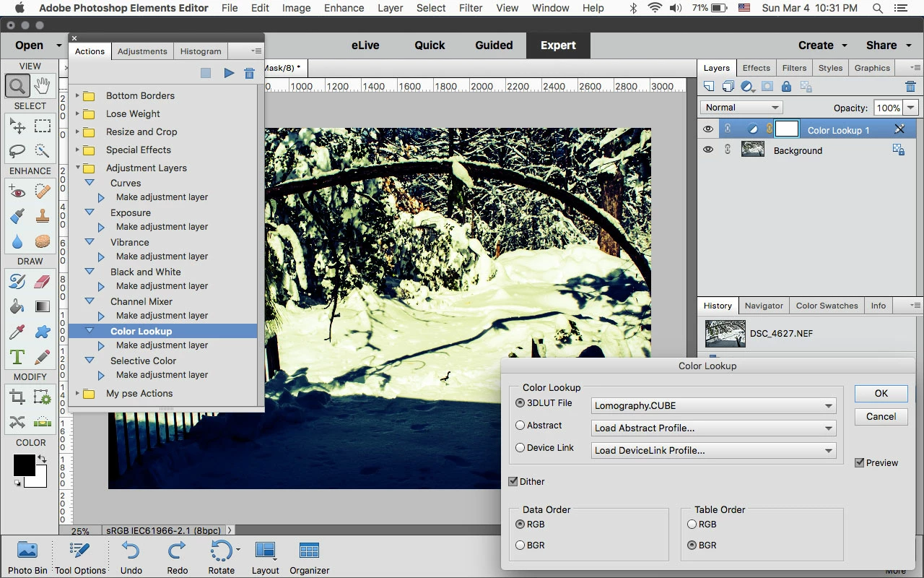Screen dimensions: 924x578
Task: Select the Crop tool
Action: [17, 397]
